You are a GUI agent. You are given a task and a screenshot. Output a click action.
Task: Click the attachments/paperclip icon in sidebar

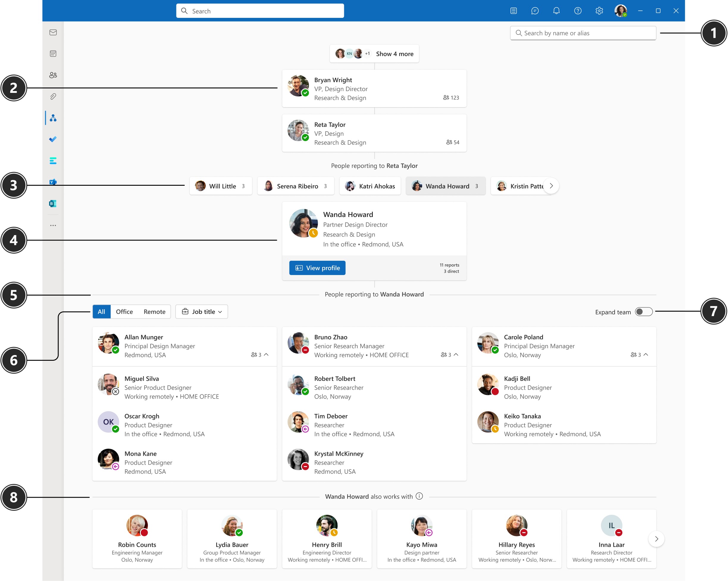pyautogui.click(x=54, y=96)
